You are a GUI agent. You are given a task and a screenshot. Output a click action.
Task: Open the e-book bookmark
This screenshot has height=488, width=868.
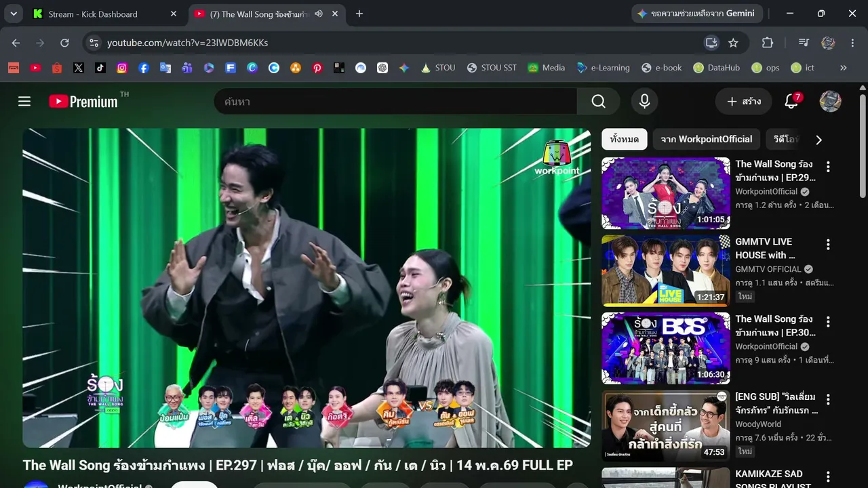[x=662, y=68]
